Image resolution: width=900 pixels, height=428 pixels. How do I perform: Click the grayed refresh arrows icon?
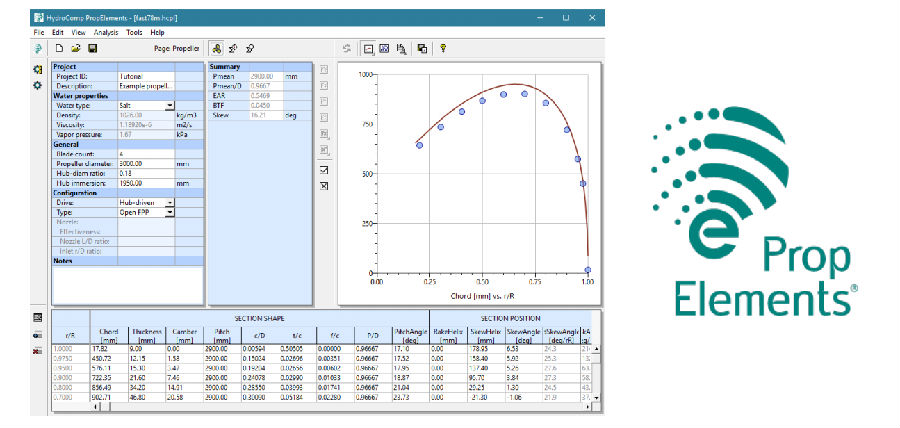coord(347,49)
